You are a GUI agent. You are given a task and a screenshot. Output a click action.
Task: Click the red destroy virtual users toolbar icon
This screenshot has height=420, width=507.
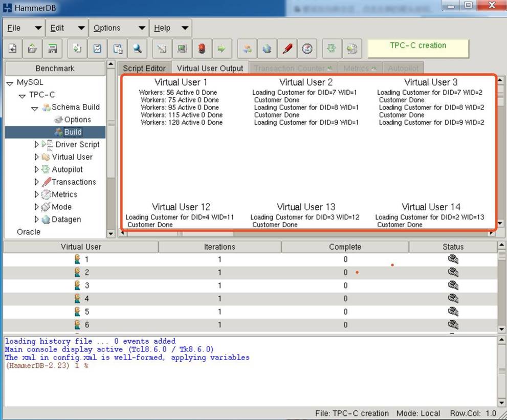click(x=201, y=48)
